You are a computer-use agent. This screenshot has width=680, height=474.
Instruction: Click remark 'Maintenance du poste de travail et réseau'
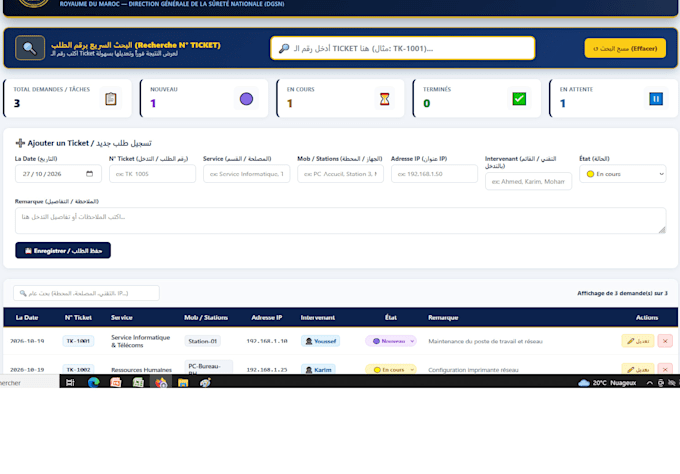(x=485, y=341)
